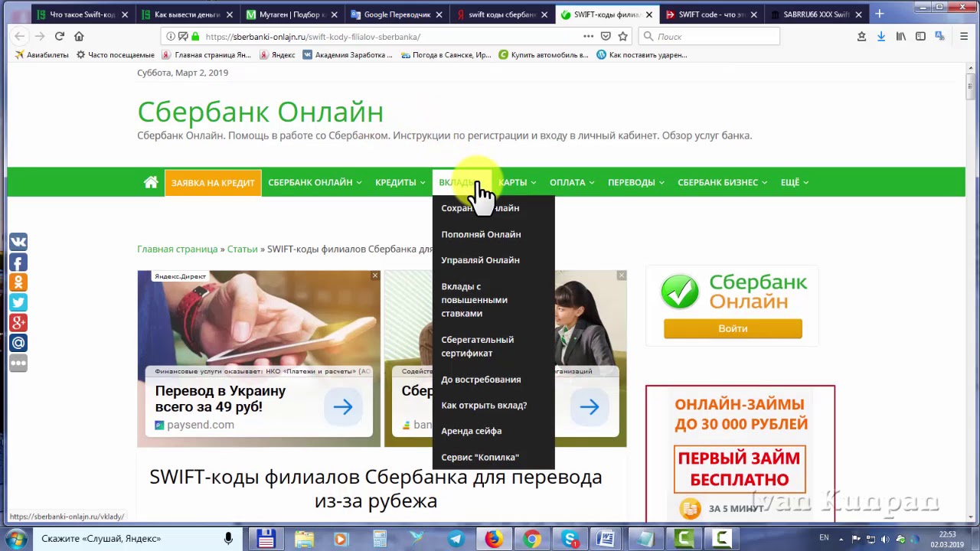The width and height of the screenshot is (980, 551).
Task: Click the Yandex voice microphone icon
Action: (x=228, y=539)
